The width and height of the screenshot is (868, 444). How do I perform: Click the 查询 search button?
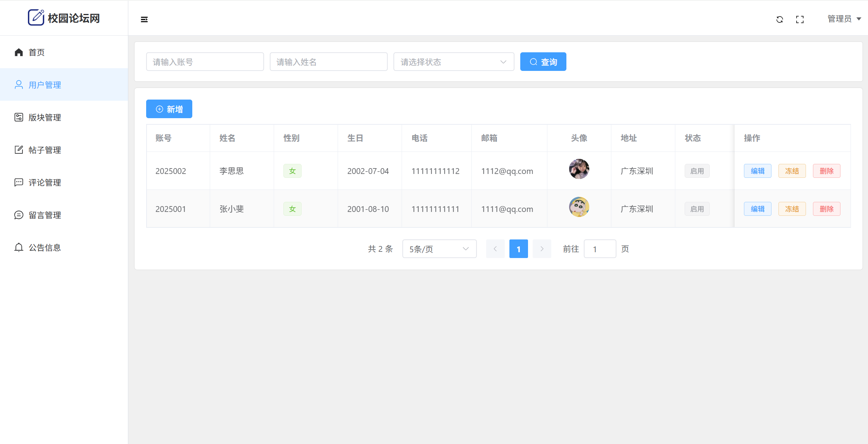(543, 62)
